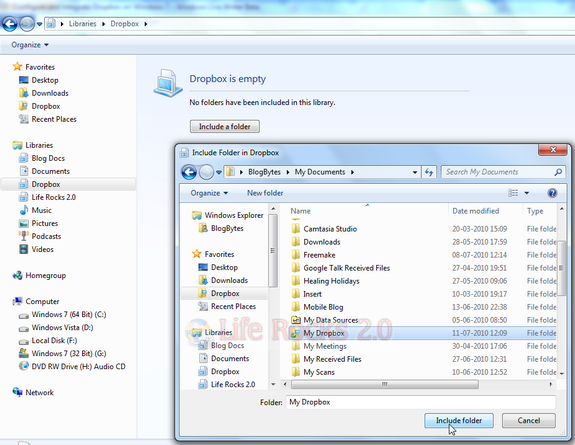Image resolution: width=575 pixels, height=445 pixels.
Task: Open Documents library in main sidebar
Action: pos(50,171)
